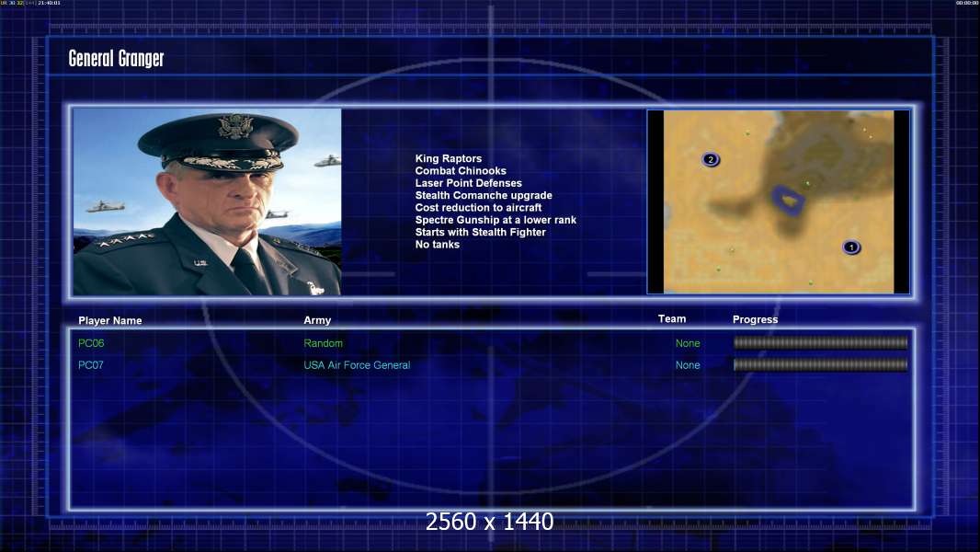The height and width of the screenshot is (552, 980).
Task: Click start position marker 1 on minimap
Action: click(x=850, y=247)
